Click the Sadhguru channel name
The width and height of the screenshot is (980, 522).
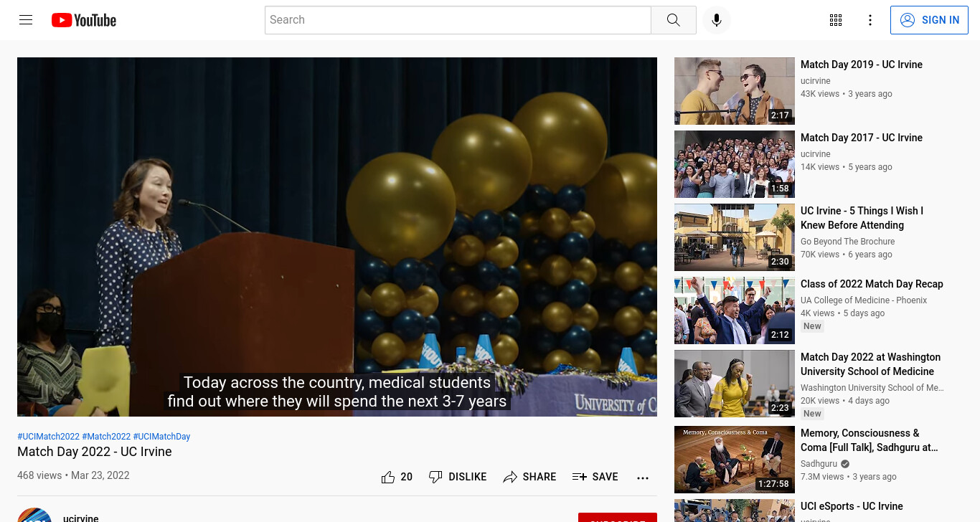click(819, 464)
